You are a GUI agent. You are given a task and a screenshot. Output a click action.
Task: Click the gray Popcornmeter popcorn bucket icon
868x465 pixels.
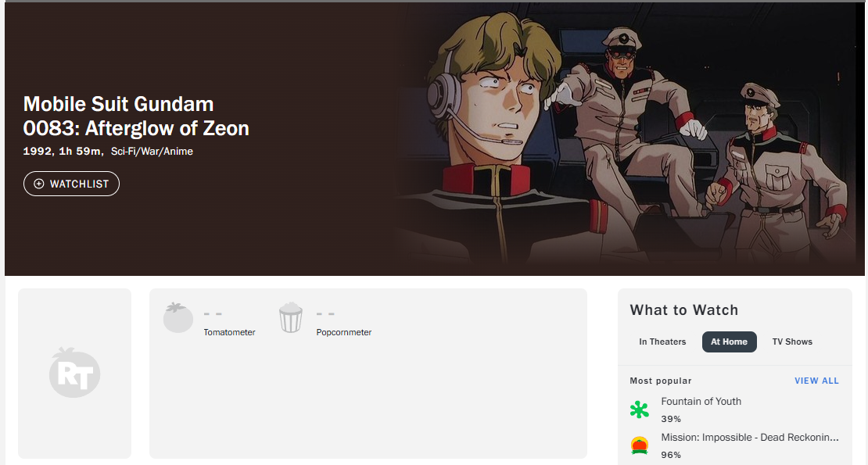(291, 317)
